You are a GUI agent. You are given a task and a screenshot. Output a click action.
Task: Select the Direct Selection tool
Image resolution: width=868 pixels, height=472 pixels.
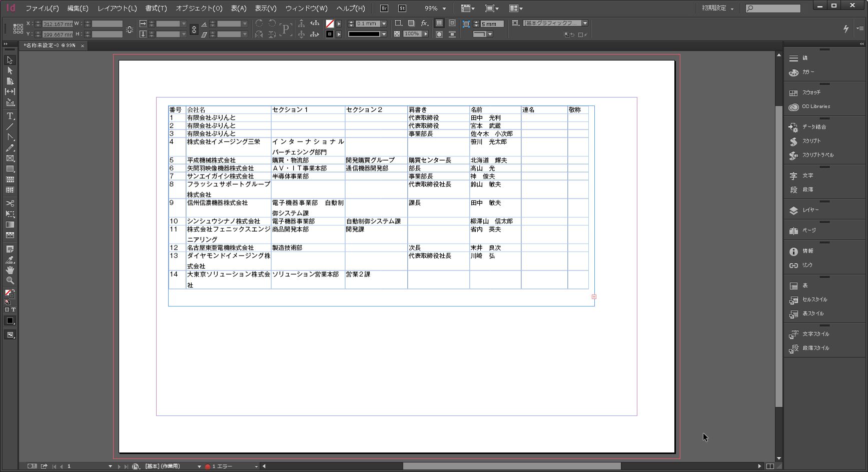click(x=10, y=70)
